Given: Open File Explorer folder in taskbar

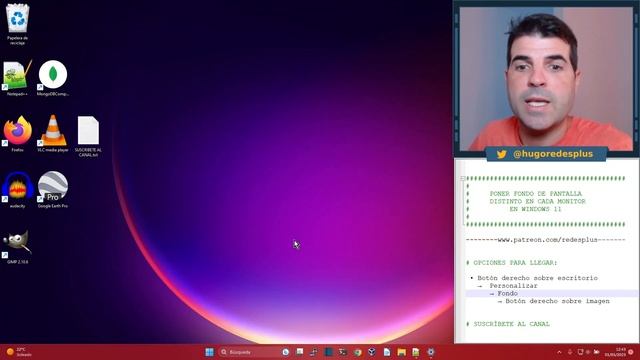Looking at the screenshot, I should [x=402, y=352].
